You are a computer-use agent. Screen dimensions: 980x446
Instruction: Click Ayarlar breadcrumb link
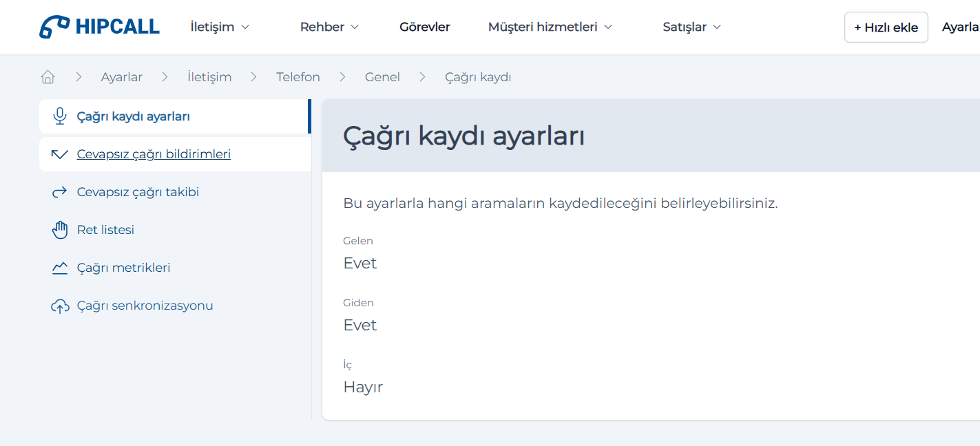[121, 77]
